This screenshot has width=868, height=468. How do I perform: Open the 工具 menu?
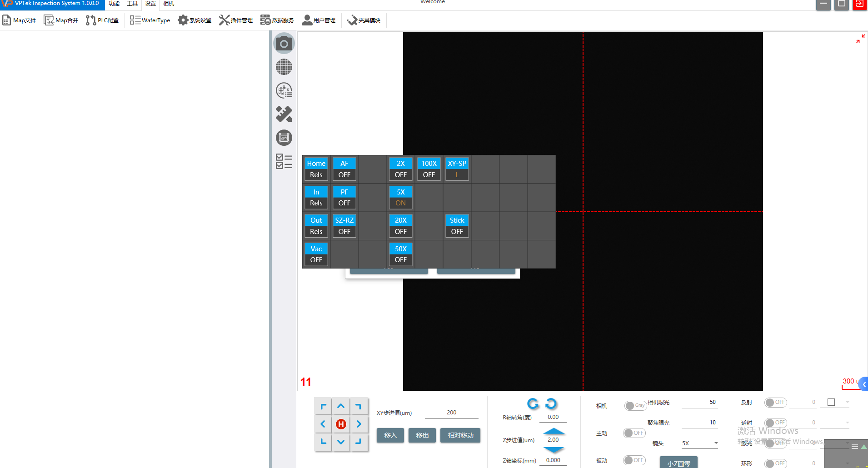(132, 4)
